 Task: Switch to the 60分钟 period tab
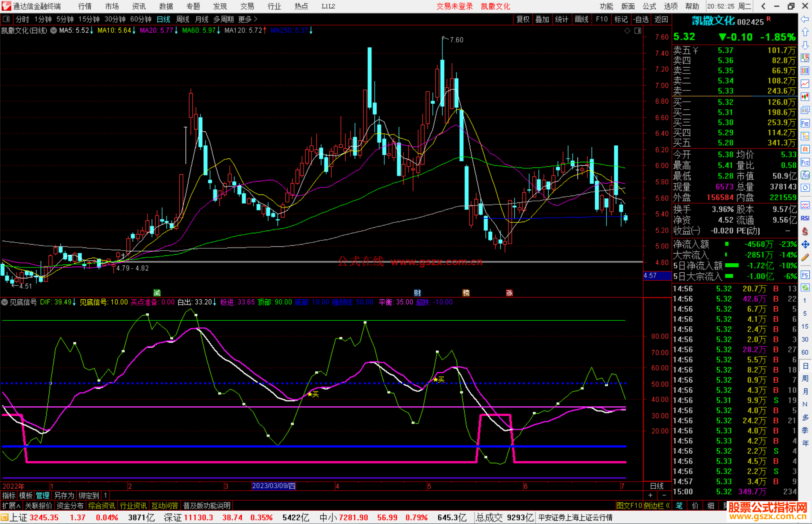(x=141, y=19)
